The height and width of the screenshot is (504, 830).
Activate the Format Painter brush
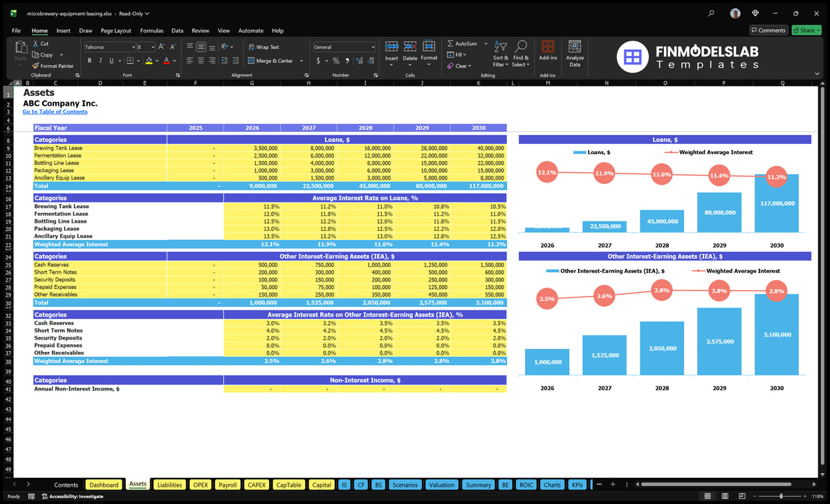(x=35, y=66)
